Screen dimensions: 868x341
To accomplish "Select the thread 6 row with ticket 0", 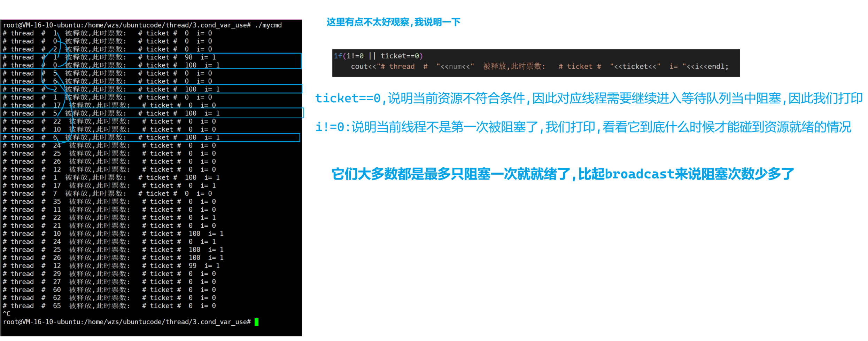I will pos(107,81).
